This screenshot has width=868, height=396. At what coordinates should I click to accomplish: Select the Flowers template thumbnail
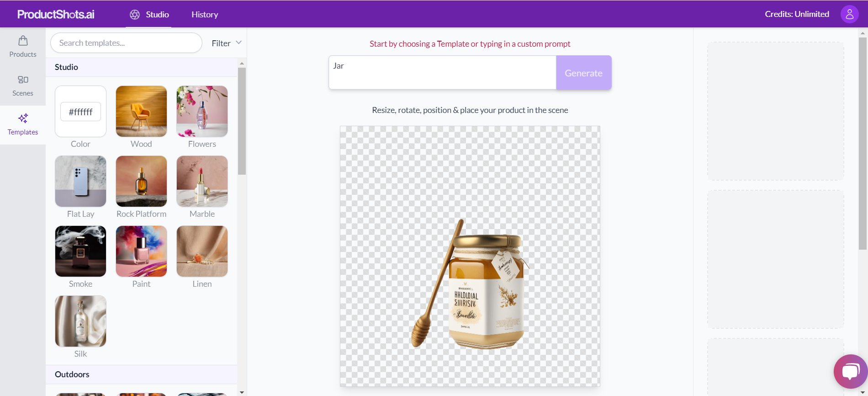(x=202, y=112)
